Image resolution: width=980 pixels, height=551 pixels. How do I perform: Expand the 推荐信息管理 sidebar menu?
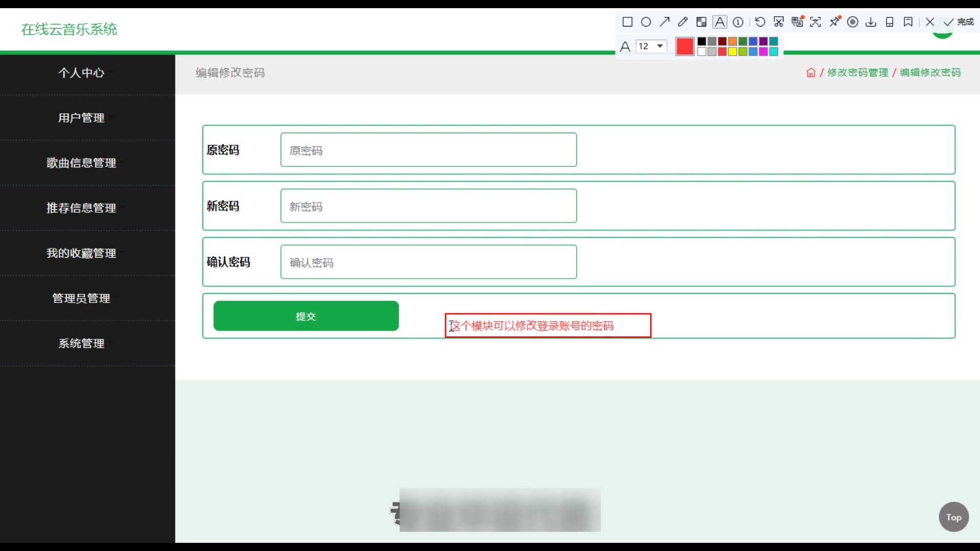(x=87, y=208)
